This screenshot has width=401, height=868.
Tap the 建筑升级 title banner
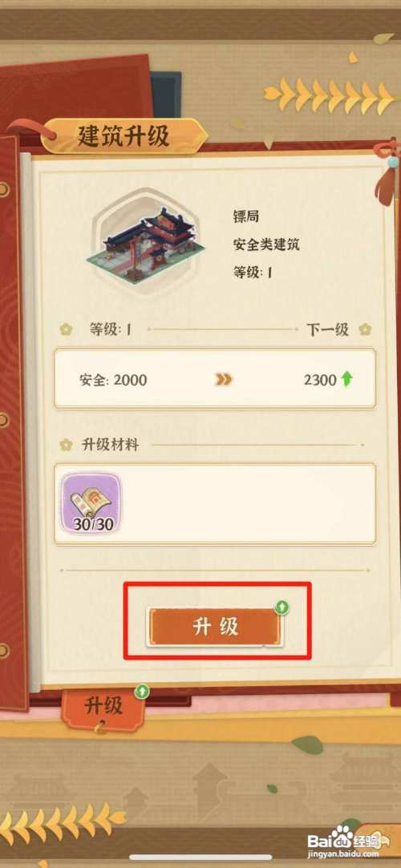tap(124, 135)
